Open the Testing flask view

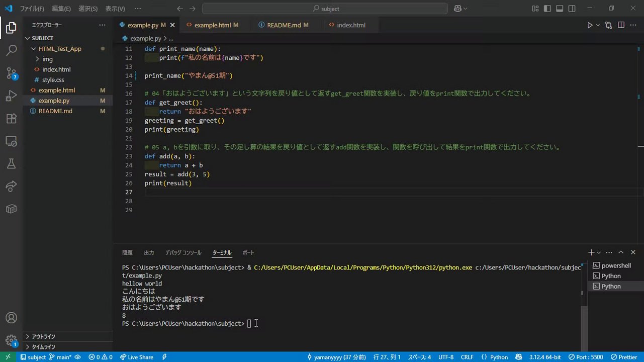click(x=11, y=164)
